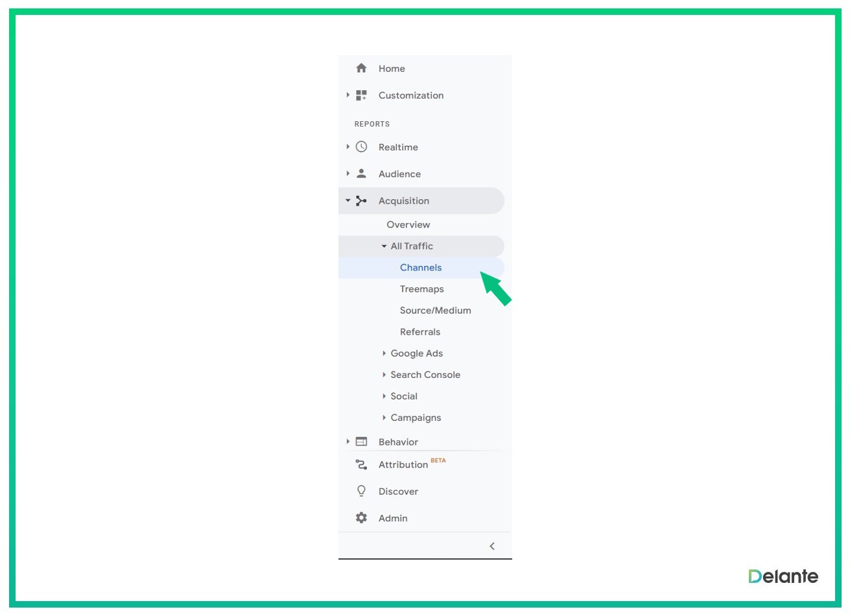This screenshot has width=850, height=616.
Task: Open the Channels report
Action: [421, 268]
